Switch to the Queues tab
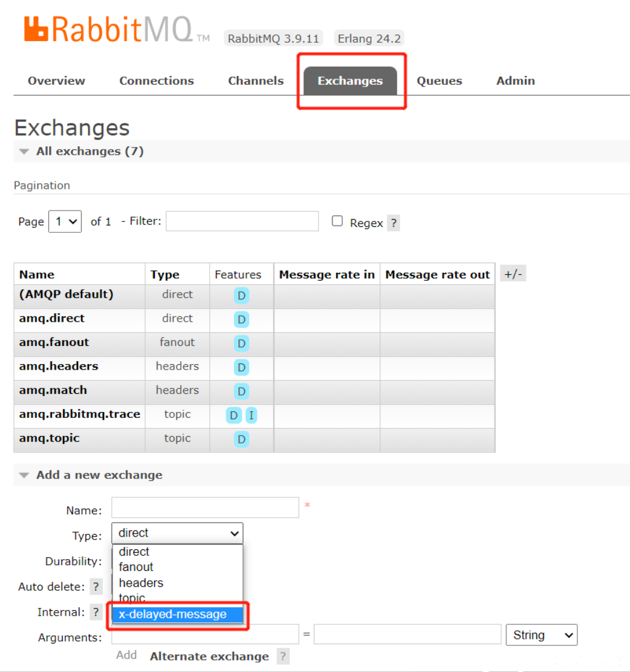This screenshot has width=630, height=672. pyautogui.click(x=439, y=81)
